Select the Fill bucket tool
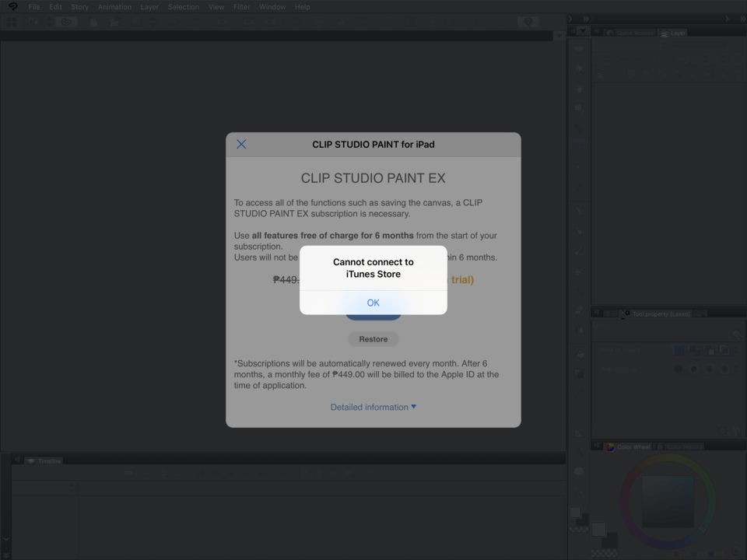 579,354
